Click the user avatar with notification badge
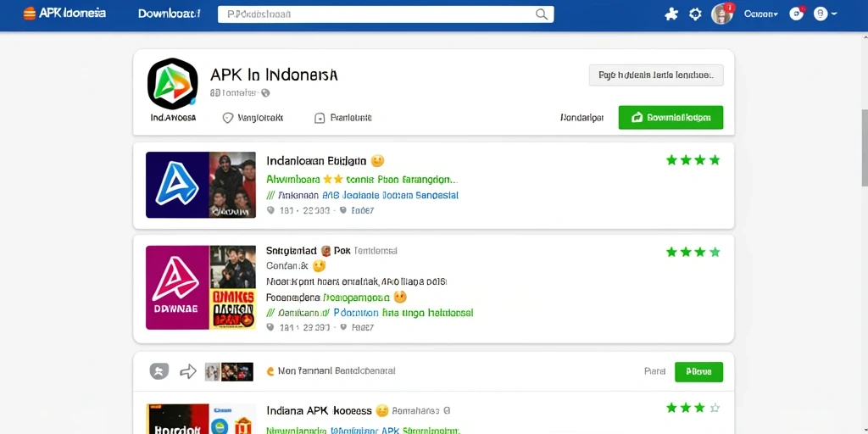This screenshot has width=868, height=434. [722, 14]
